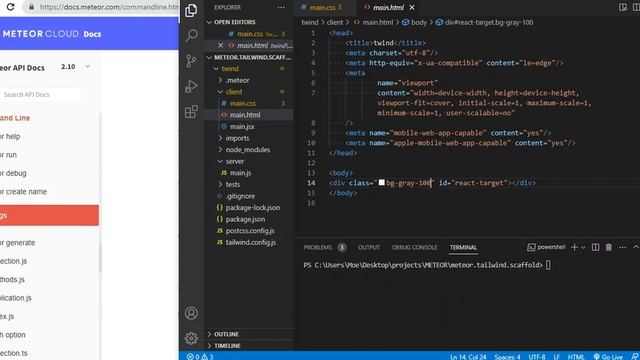Collapse the client folder
The height and width of the screenshot is (360, 640).
click(x=220, y=92)
